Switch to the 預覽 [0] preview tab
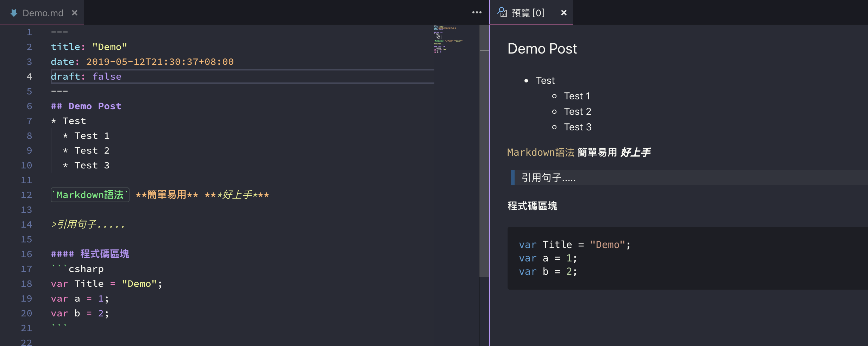The width and height of the screenshot is (868, 346). (x=531, y=13)
